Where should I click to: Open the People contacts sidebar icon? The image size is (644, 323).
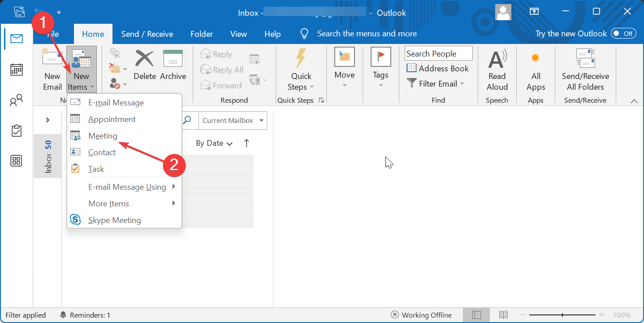click(x=17, y=101)
